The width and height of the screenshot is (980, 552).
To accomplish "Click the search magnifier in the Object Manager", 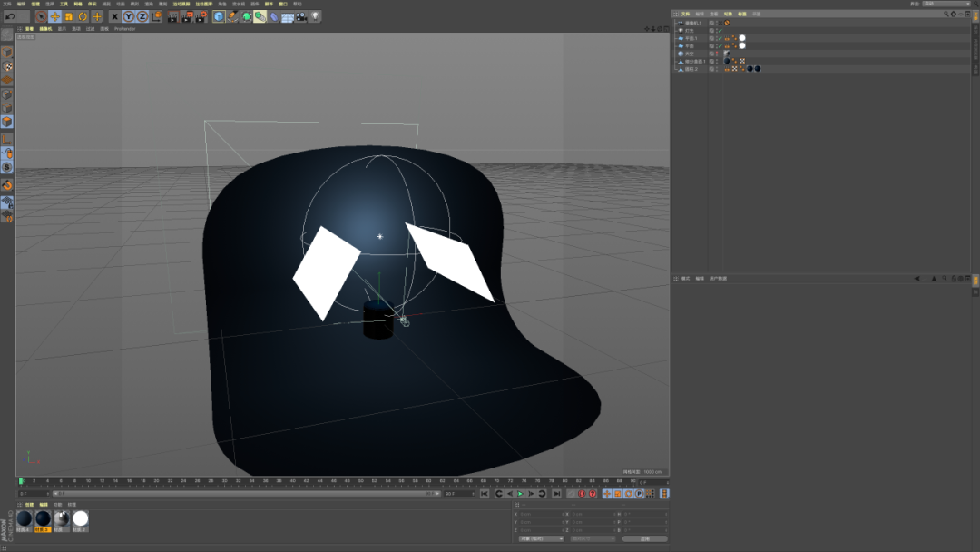I will pos(946,14).
